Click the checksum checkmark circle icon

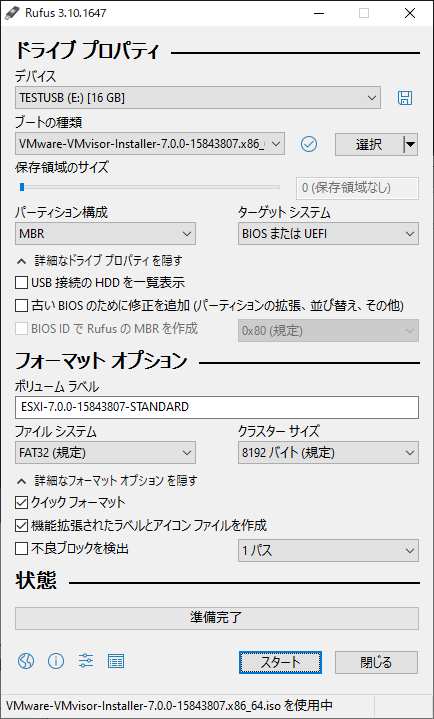coord(309,144)
